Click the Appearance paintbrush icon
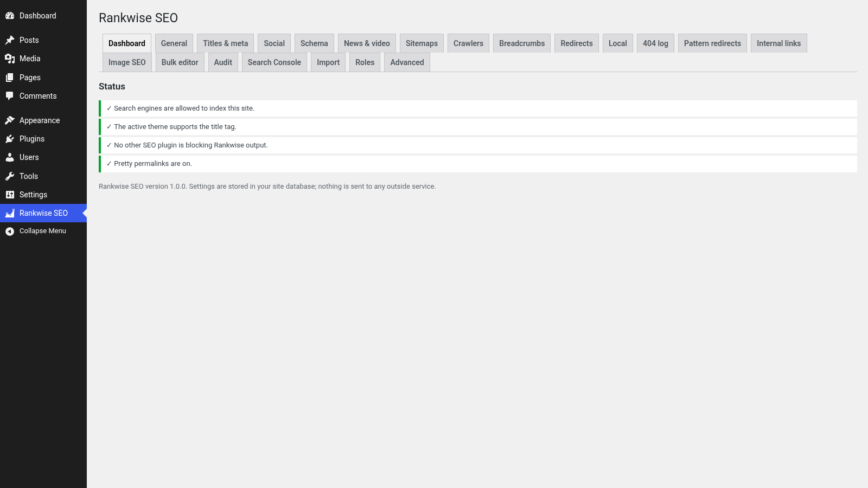This screenshot has width=868, height=488. point(10,120)
